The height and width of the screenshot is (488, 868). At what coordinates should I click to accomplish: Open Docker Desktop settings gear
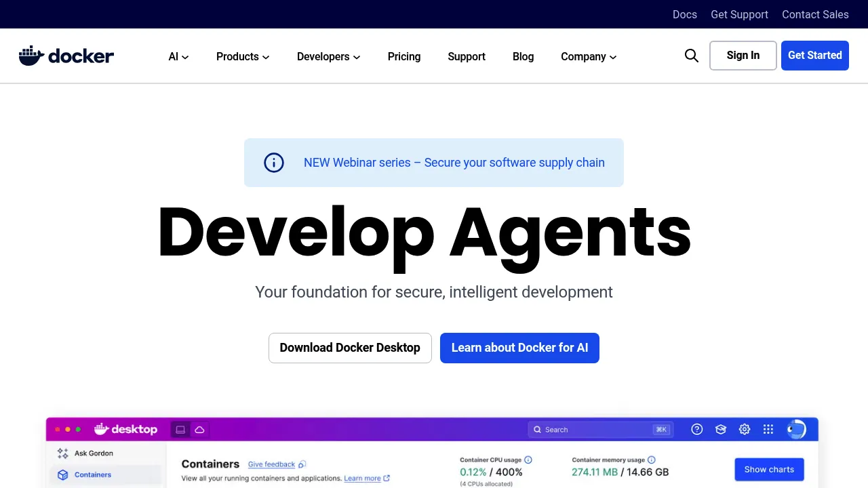click(745, 429)
